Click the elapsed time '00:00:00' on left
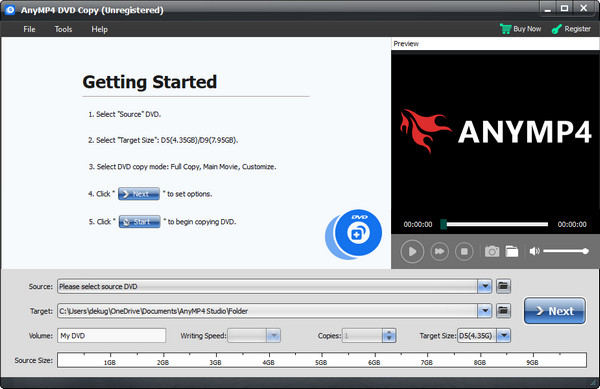600x389 pixels. click(418, 225)
